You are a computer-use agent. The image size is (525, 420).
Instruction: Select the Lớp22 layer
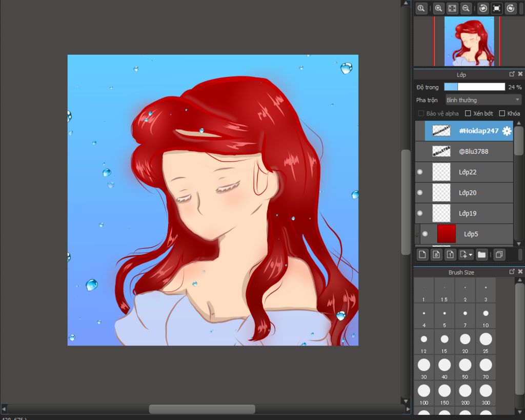(x=464, y=172)
